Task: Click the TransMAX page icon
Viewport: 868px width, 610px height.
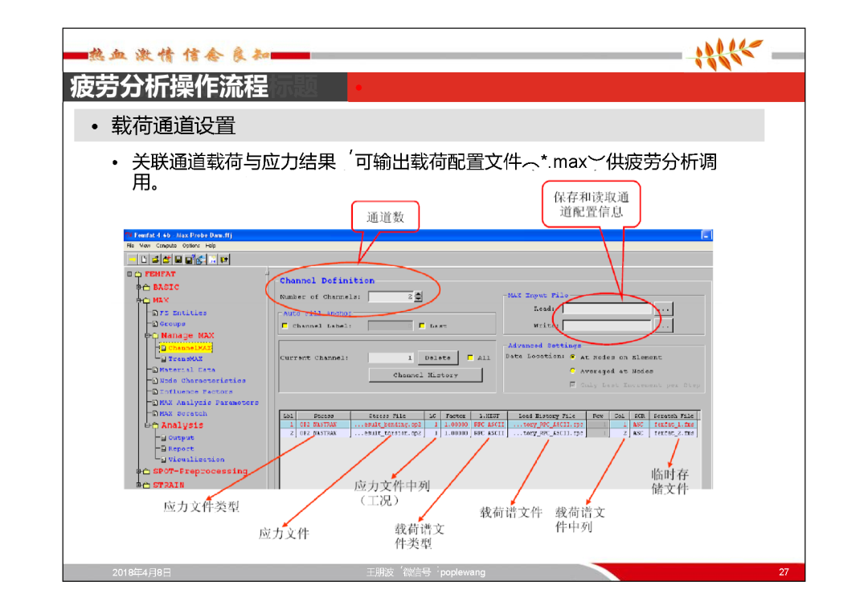Action: 163,359
